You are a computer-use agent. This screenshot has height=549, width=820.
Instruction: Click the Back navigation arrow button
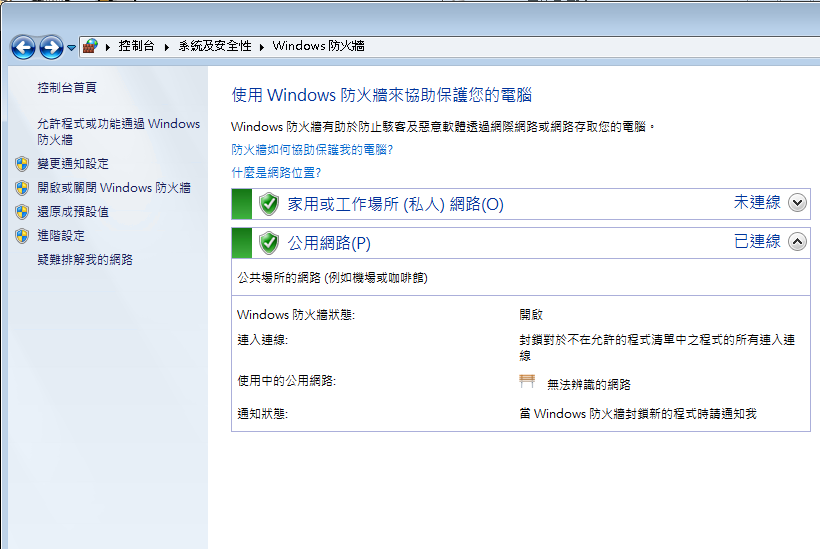[24, 48]
